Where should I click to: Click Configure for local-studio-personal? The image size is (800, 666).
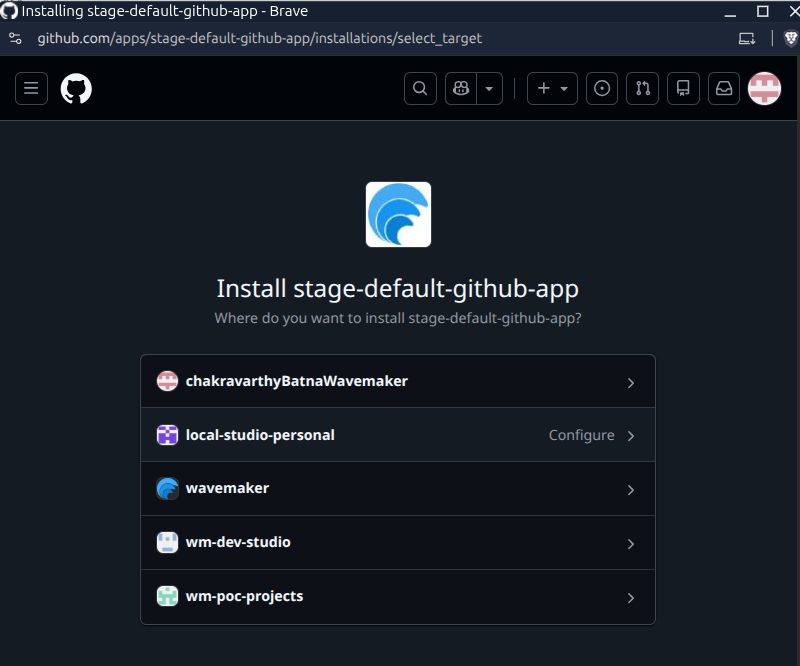click(581, 435)
